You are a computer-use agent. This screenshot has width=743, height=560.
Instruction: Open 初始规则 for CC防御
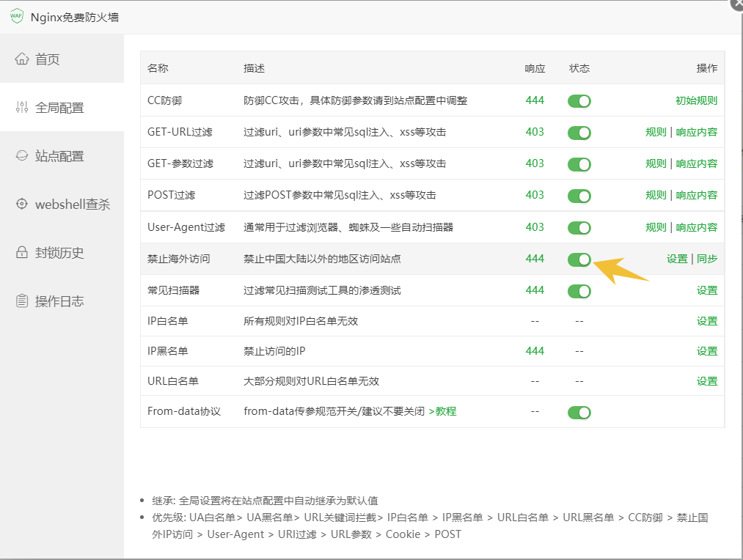696,100
